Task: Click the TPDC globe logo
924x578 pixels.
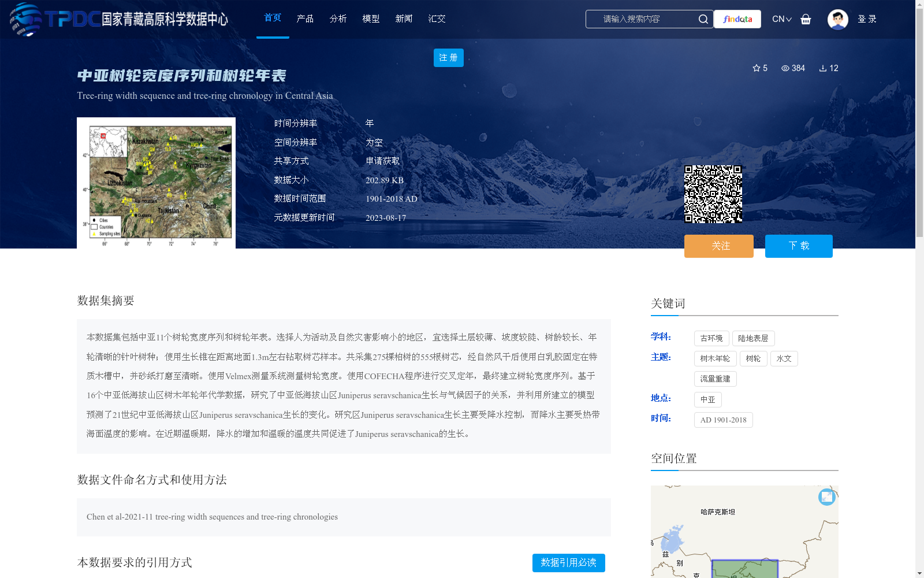Action: click(25, 19)
